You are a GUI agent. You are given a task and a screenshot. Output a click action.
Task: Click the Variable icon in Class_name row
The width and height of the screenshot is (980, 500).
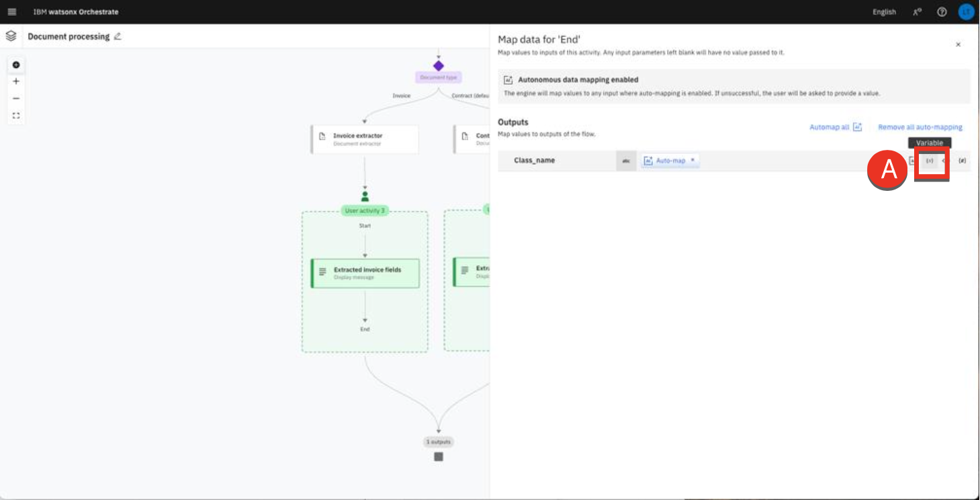pos(930,161)
